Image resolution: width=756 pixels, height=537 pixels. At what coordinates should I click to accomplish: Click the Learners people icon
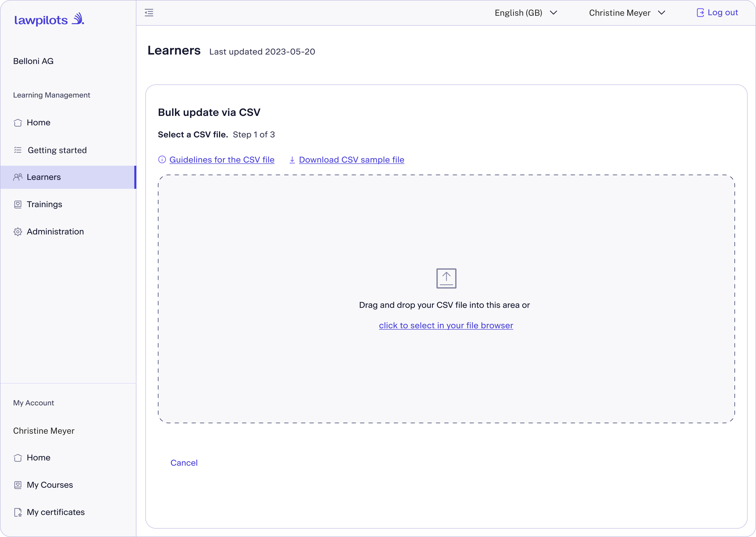pos(18,177)
